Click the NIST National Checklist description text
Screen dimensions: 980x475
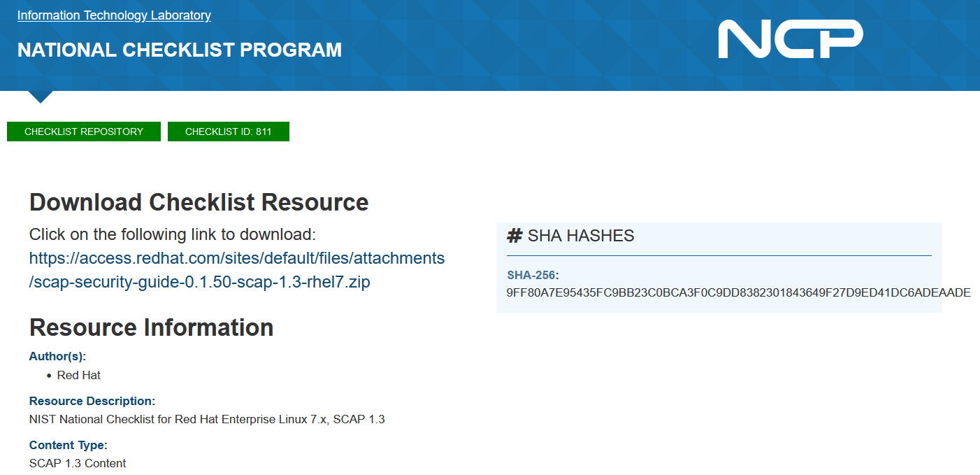pos(207,420)
